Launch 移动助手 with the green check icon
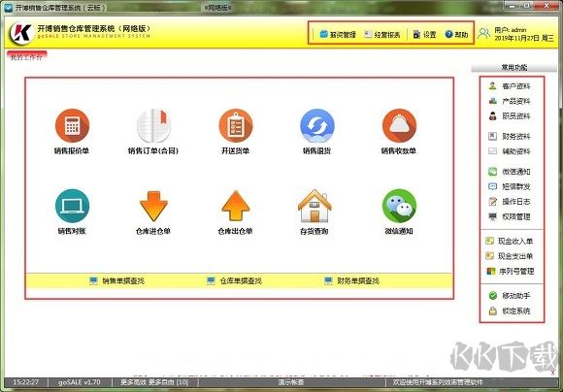Screen dimensions: 563x392 [x=510, y=296]
